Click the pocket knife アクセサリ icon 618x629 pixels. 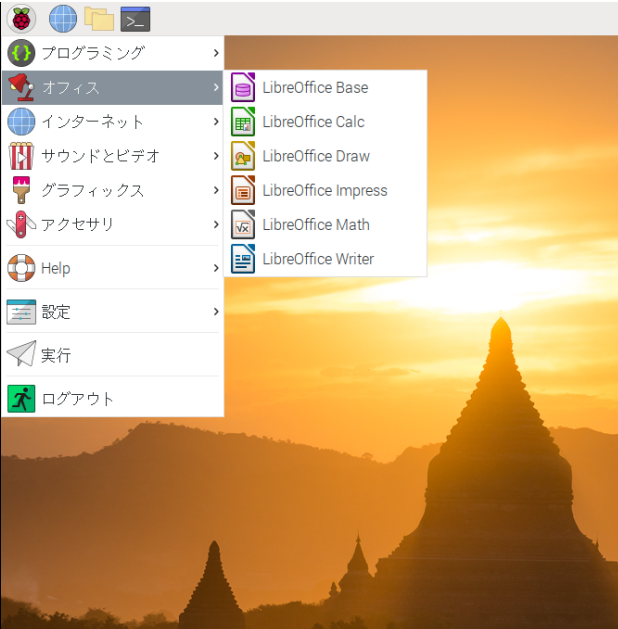[21, 224]
